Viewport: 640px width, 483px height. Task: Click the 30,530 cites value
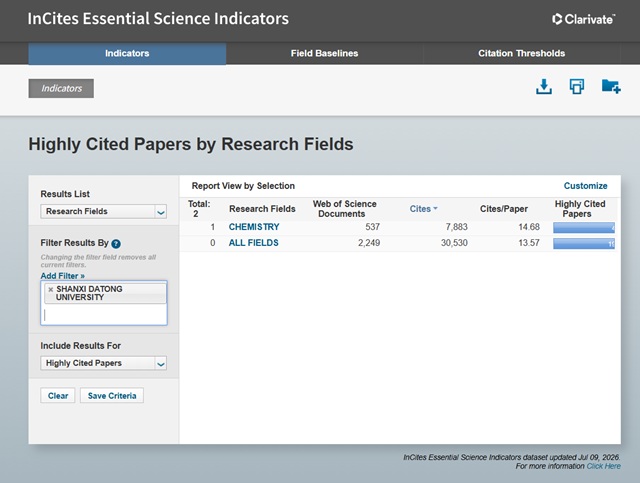coord(454,243)
